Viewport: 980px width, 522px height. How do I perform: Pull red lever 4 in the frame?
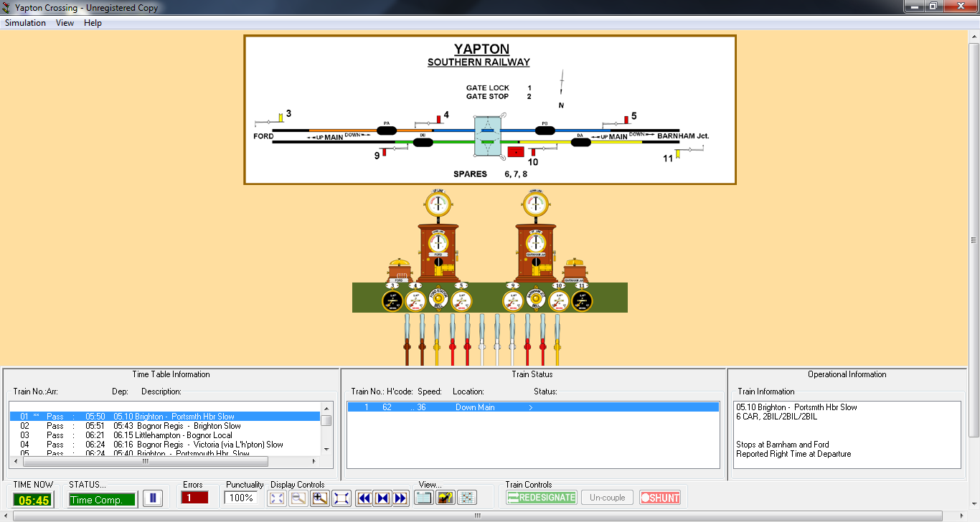[x=452, y=338]
